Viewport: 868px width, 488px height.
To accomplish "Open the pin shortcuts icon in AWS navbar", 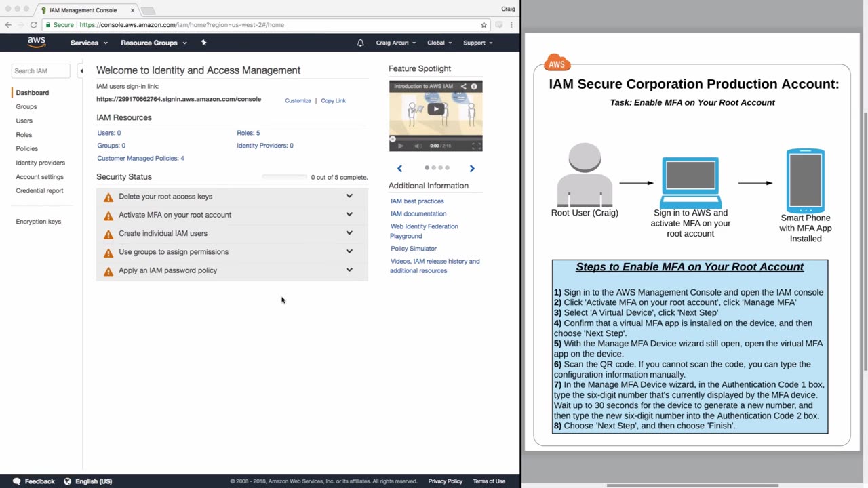I will click(x=203, y=43).
